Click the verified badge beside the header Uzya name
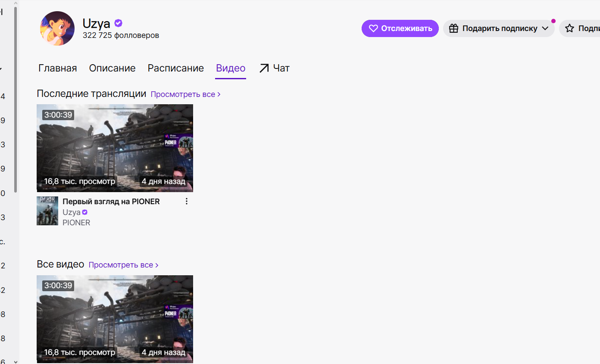Viewport: 600px width, 364px height. 118,23
